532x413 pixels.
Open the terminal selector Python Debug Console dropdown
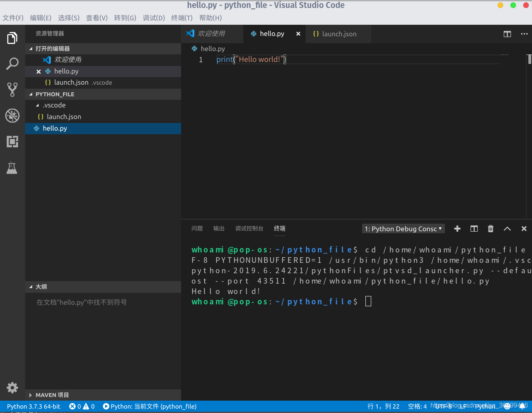point(403,228)
